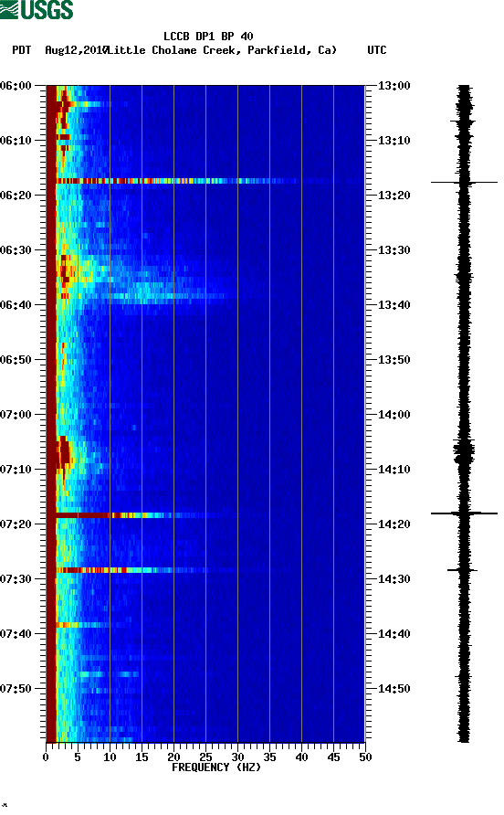Click the '07:50' PDT time label

pos(16,689)
